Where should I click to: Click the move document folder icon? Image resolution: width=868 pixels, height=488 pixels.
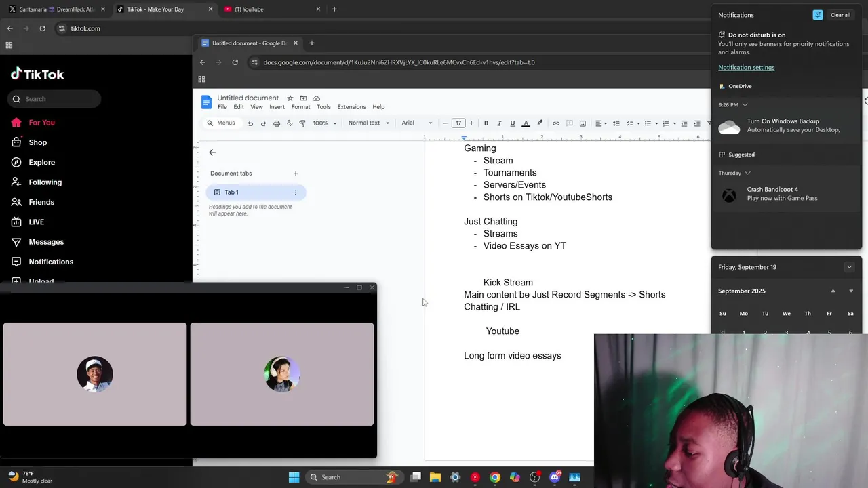(303, 98)
